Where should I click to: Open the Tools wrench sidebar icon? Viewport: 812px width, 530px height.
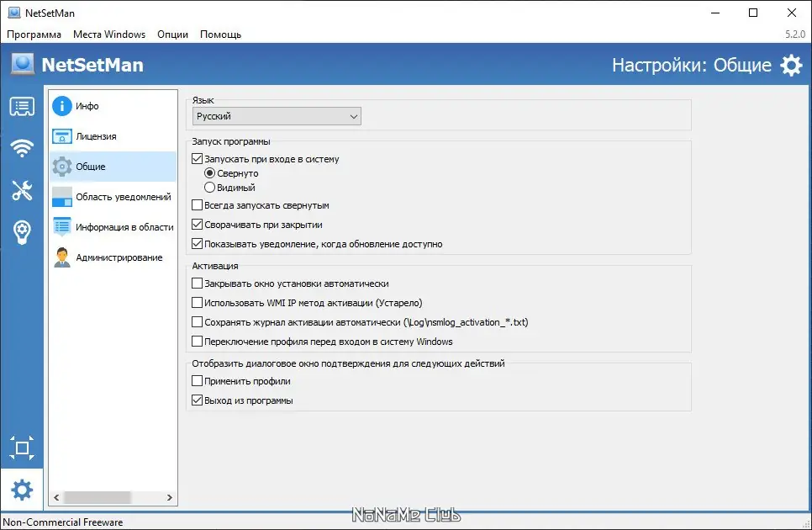tap(22, 190)
